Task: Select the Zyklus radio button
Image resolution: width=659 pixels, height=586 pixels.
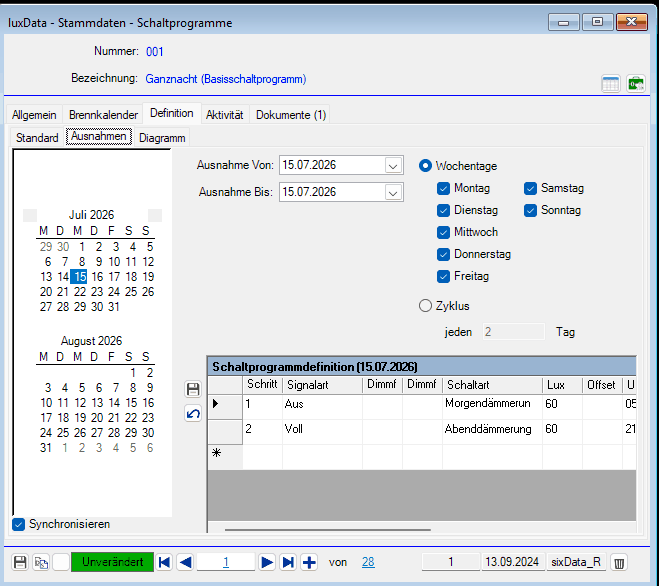Action: tap(425, 306)
